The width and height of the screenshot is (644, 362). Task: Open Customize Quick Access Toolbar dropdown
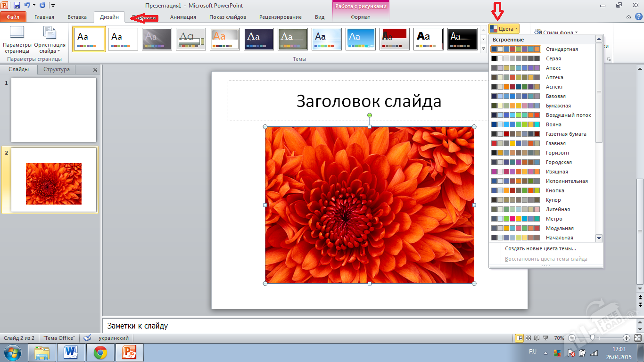point(52,6)
